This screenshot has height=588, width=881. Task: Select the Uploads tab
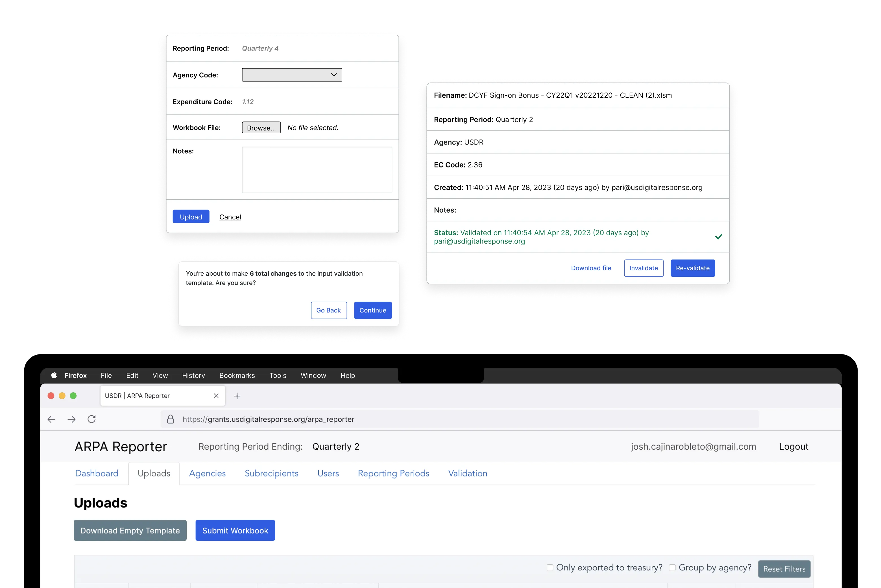(x=154, y=473)
